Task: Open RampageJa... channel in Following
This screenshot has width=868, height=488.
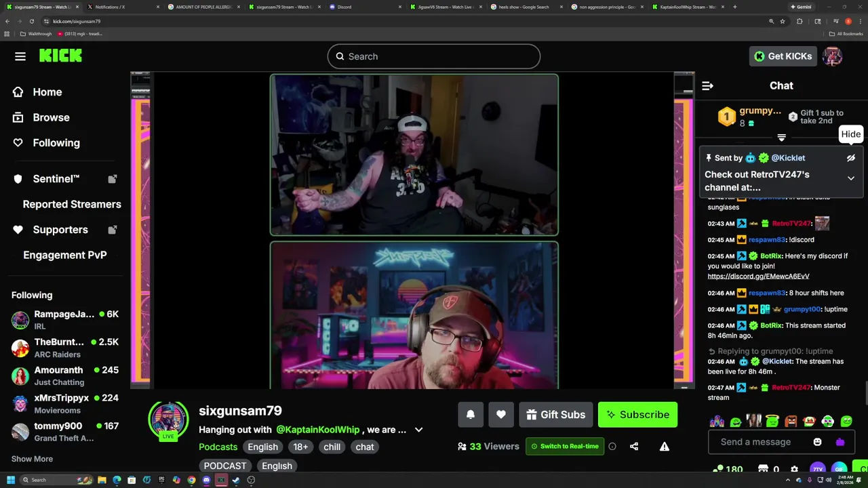Action: click(x=65, y=320)
